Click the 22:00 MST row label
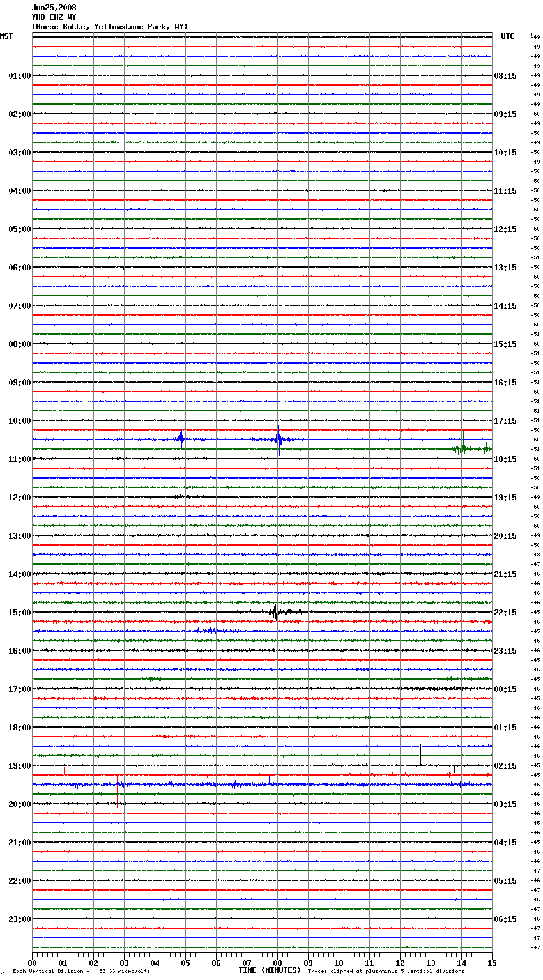 tap(20, 881)
